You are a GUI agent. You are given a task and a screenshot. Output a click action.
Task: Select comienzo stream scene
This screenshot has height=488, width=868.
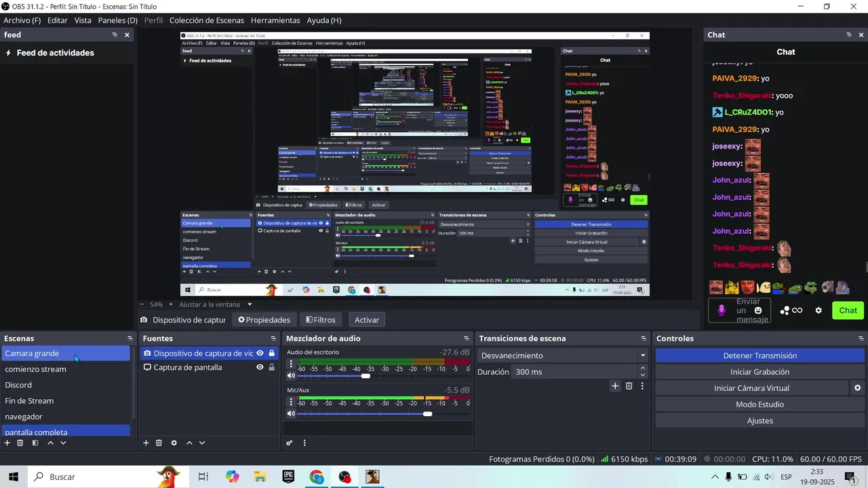coord(66,369)
